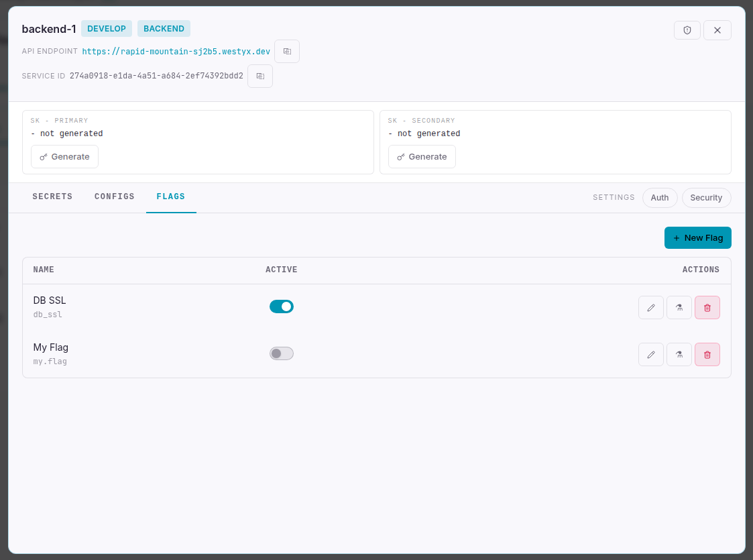This screenshot has height=560, width=753.
Task: Copy the service ID value
Action: click(x=259, y=76)
